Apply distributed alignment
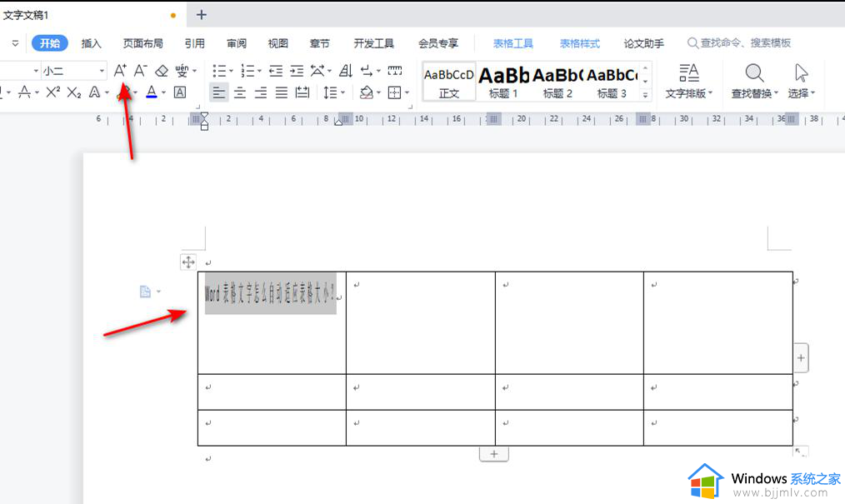The image size is (845, 504). 302,92
